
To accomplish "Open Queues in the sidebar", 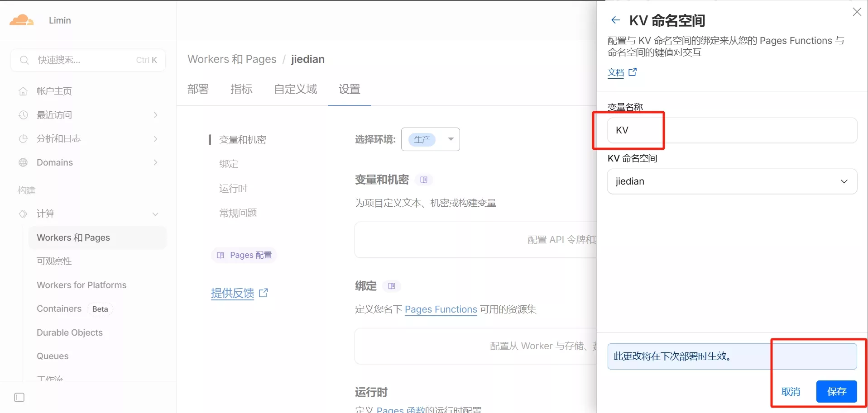I will coord(53,356).
